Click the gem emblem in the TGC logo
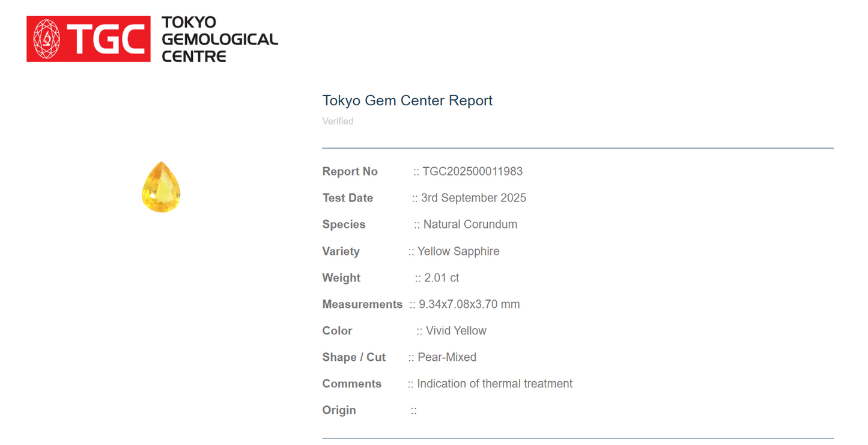 (46, 39)
